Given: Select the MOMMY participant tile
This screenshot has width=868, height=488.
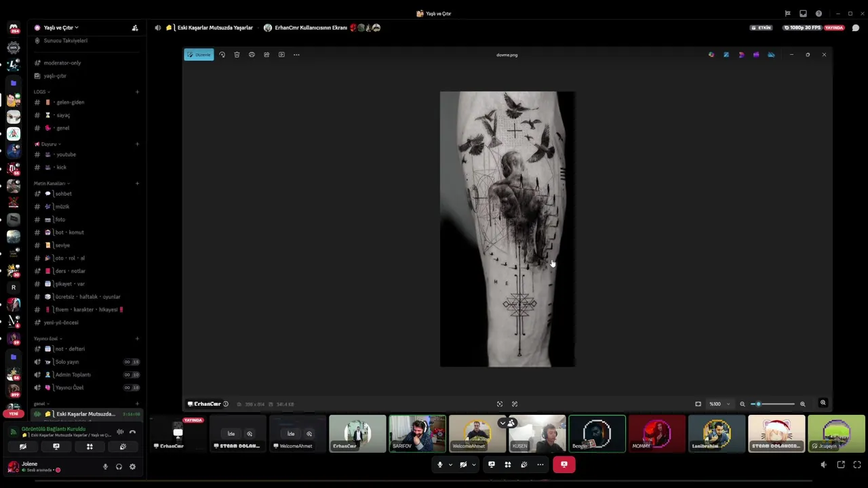Looking at the screenshot, I should click(656, 433).
